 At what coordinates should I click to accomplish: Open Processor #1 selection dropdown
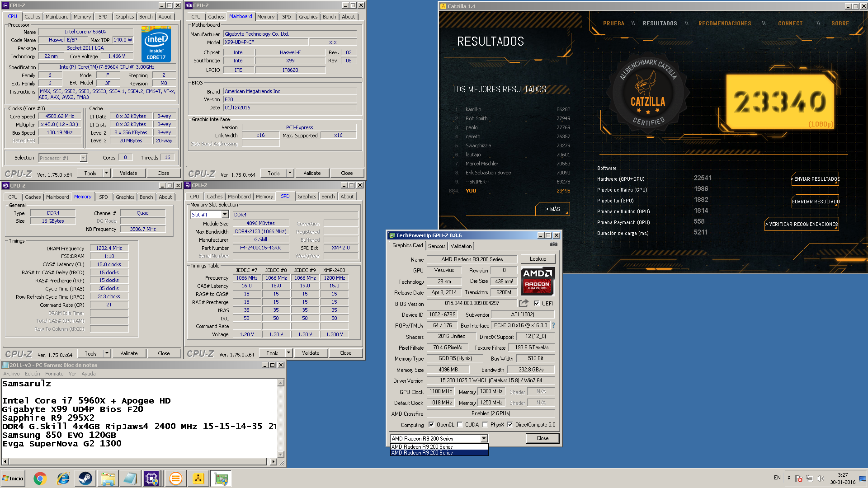(83, 158)
